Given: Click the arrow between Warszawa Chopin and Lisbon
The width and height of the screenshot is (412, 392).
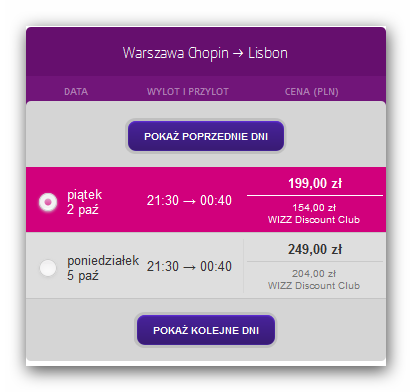Looking at the screenshot, I should tap(238, 53).
